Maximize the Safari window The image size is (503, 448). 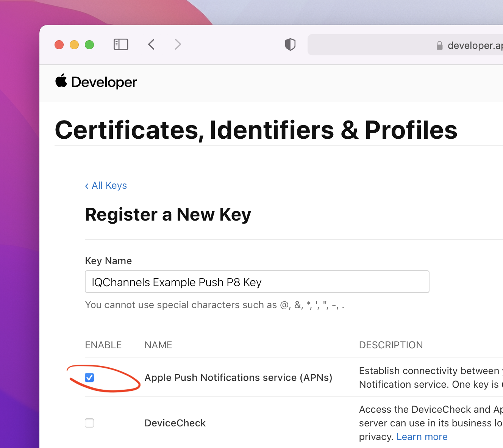(x=89, y=45)
